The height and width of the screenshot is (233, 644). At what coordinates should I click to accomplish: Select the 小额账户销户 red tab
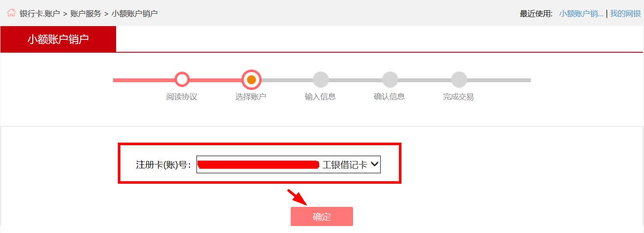(58, 39)
